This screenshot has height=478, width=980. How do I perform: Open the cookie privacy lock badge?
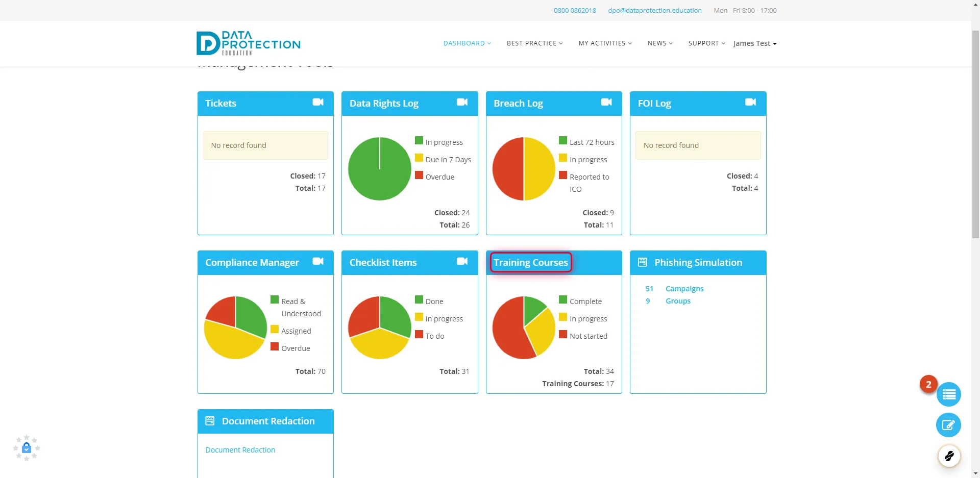point(27,448)
